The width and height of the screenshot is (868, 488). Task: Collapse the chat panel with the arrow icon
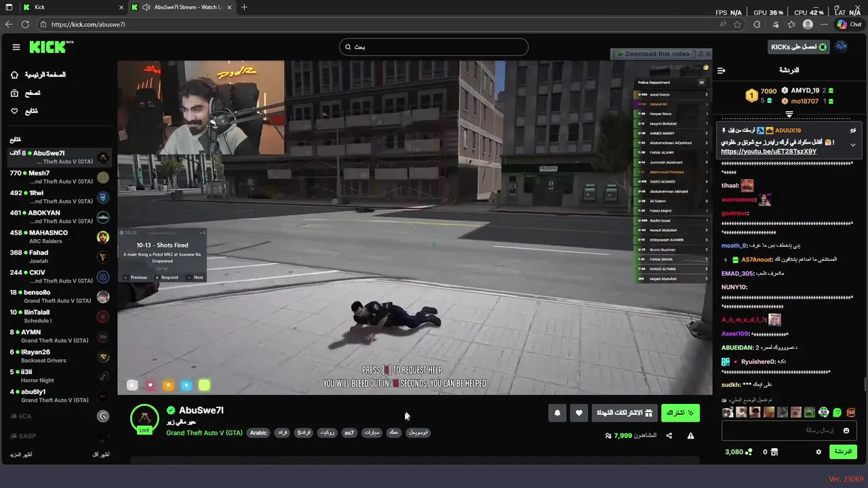pos(722,70)
